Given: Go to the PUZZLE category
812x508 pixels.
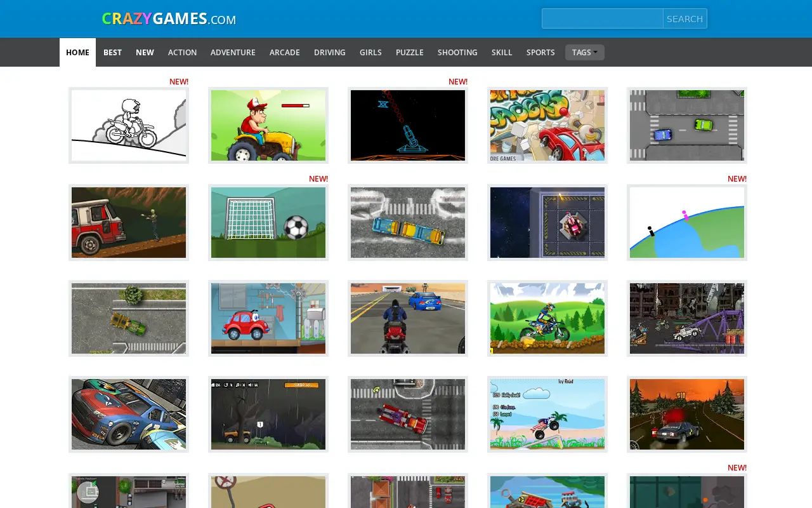Looking at the screenshot, I should click(x=410, y=52).
